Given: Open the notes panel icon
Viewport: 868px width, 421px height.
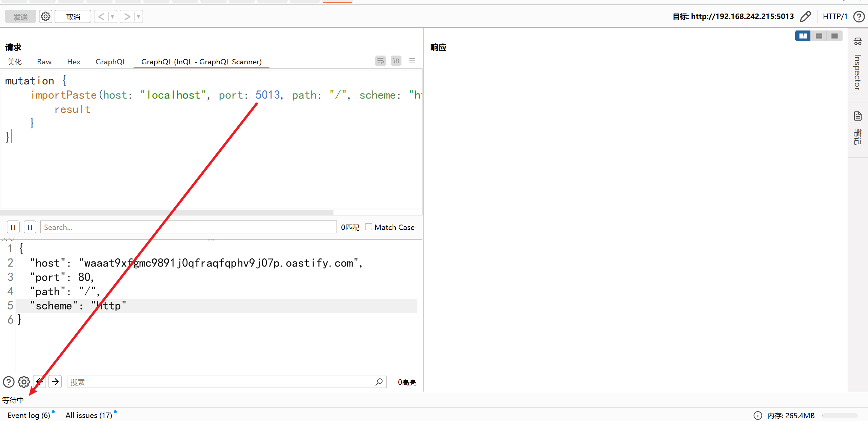Looking at the screenshot, I should [857, 117].
